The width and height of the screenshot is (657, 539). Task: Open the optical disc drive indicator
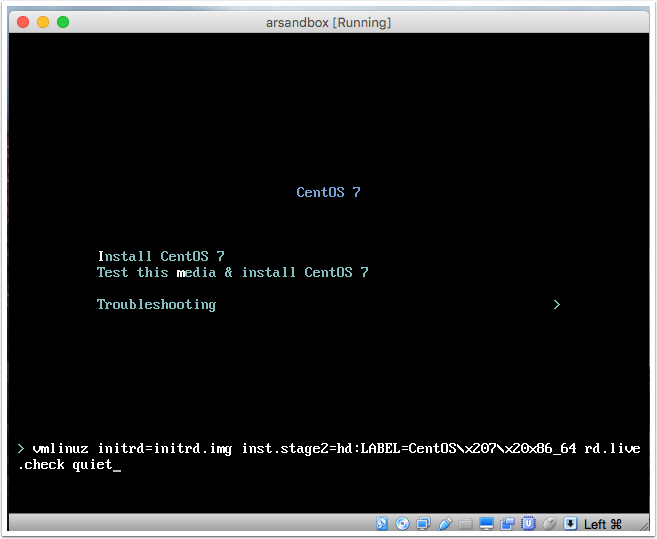(403, 523)
